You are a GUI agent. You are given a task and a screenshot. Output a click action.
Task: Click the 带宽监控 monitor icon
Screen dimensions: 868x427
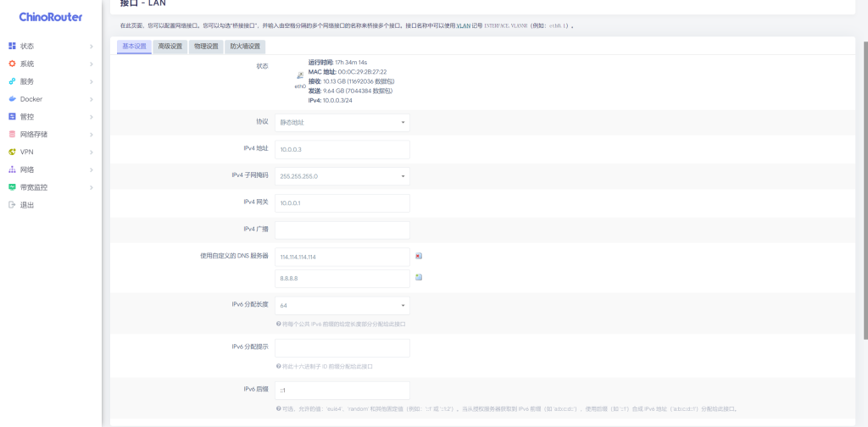point(12,187)
